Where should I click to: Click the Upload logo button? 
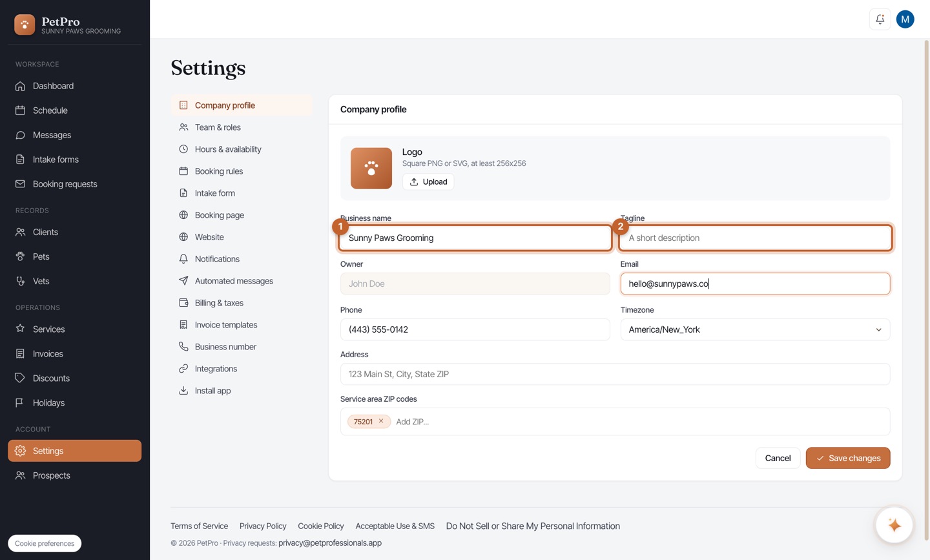click(428, 181)
